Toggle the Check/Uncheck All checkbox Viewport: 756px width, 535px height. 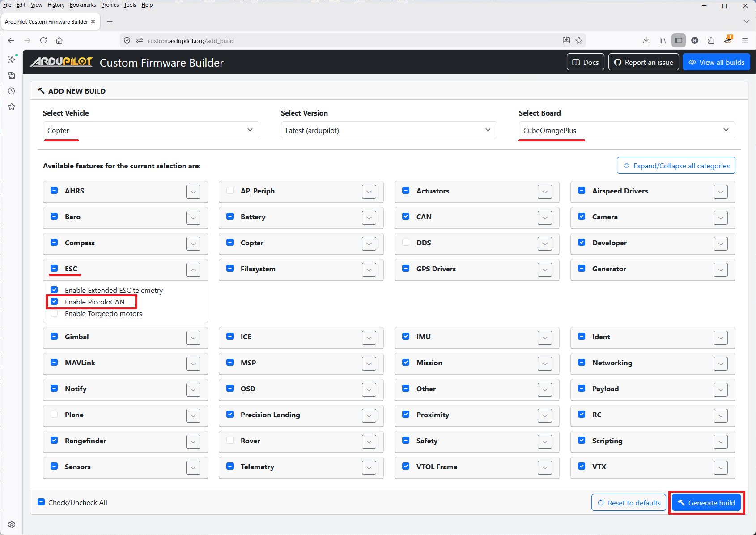tap(41, 502)
